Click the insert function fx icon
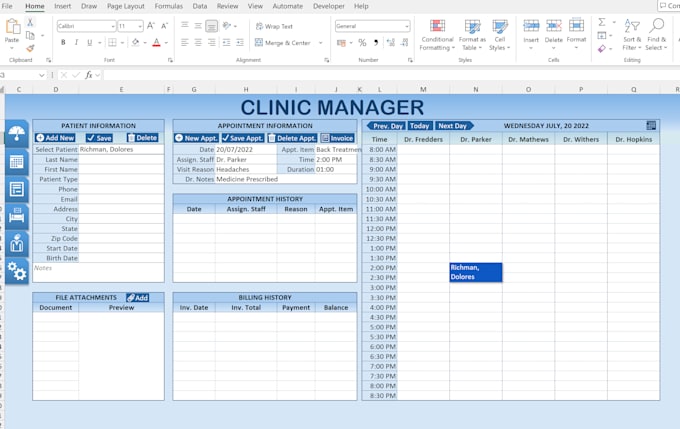 click(88, 75)
